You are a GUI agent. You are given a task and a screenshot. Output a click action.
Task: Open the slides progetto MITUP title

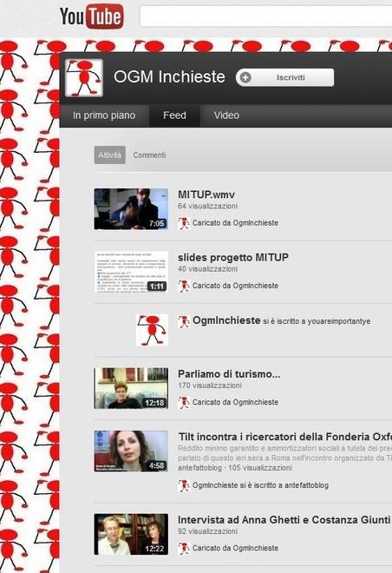point(233,257)
